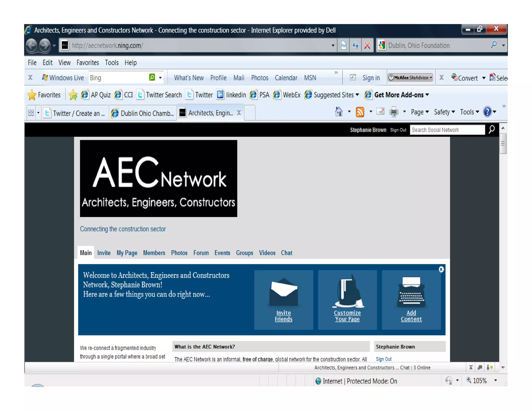This screenshot has height=411, width=532.
Task: Expand the Safety menu dropdown
Action: pyautogui.click(x=444, y=112)
